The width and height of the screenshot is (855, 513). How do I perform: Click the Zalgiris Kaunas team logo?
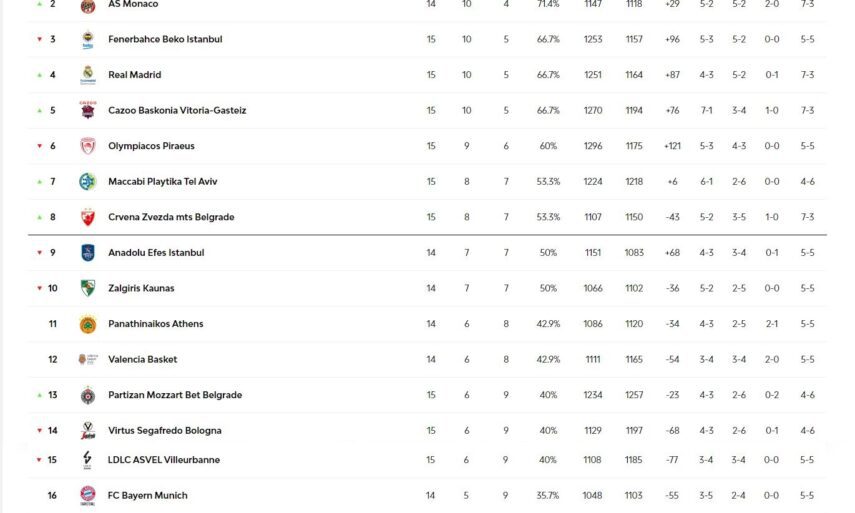(x=88, y=288)
